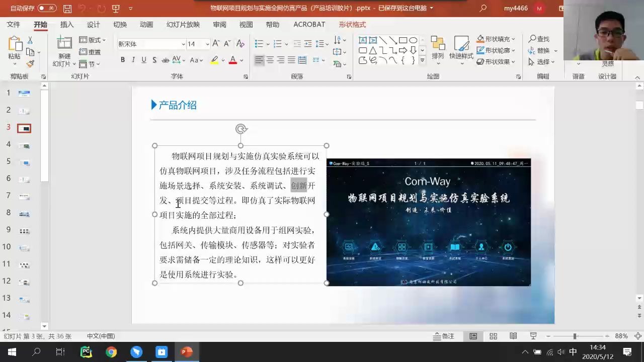Click the Fit Slide to Window icon
Screen dimensions: 644x362
638,336
